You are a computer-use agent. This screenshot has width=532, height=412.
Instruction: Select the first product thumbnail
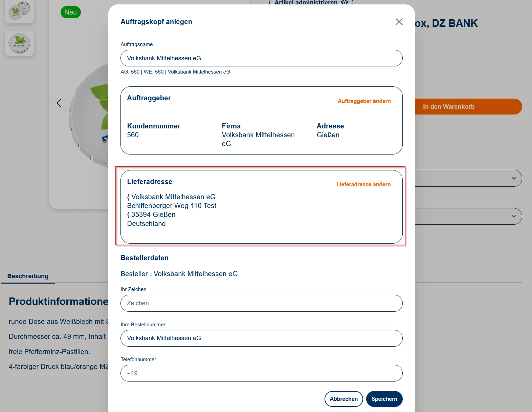19,11
